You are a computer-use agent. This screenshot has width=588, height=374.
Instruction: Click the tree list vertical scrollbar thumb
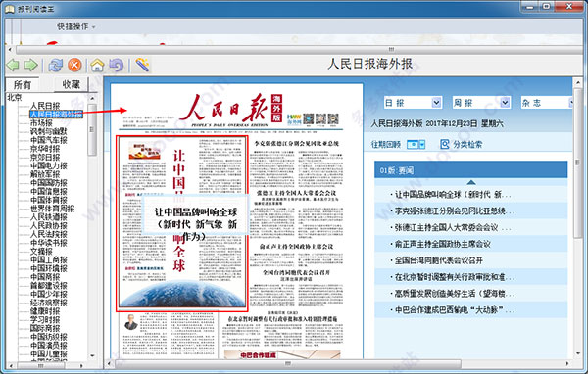tap(92, 129)
